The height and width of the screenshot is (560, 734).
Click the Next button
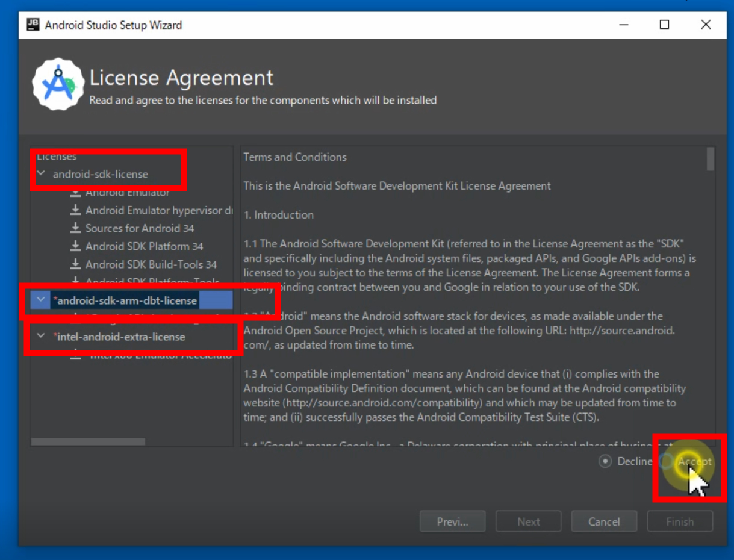coord(528,521)
